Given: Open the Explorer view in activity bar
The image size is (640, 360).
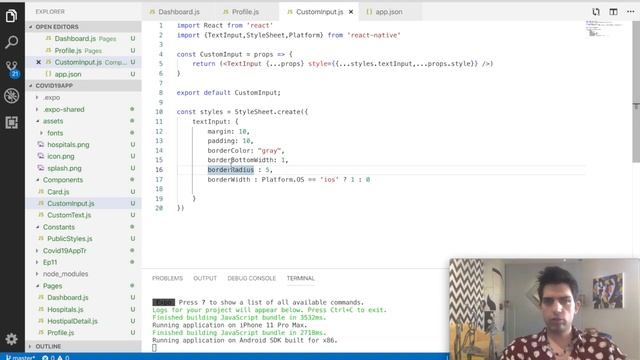Looking at the screenshot, I should tap(11, 16).
